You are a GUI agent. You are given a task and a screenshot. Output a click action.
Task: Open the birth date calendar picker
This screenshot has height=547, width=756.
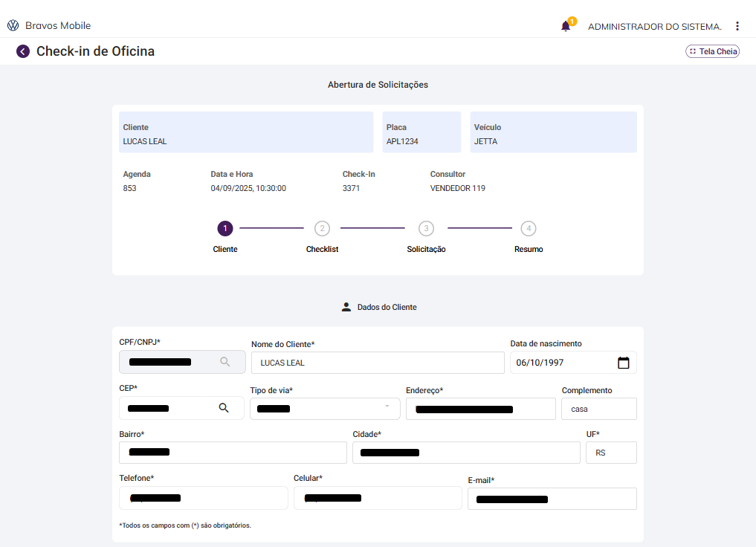point(624,363)
